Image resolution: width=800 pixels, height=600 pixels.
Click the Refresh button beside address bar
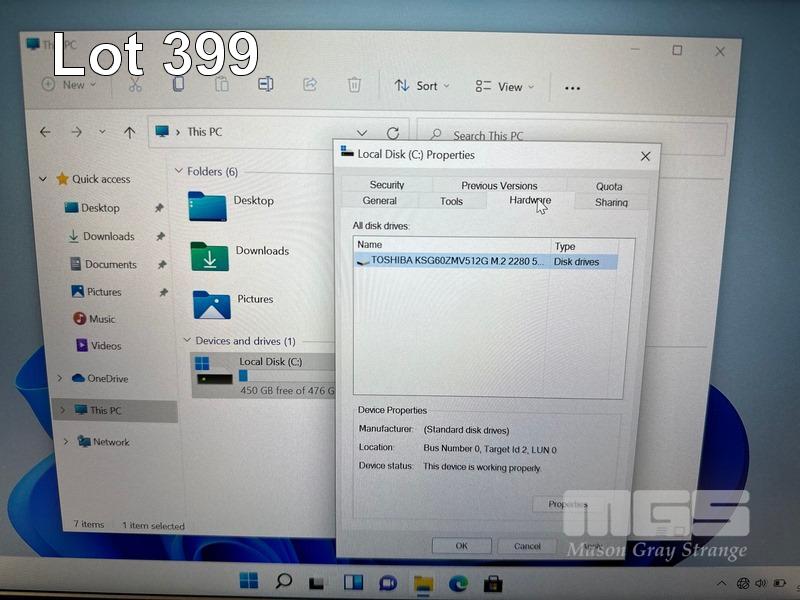coord(393,133)
